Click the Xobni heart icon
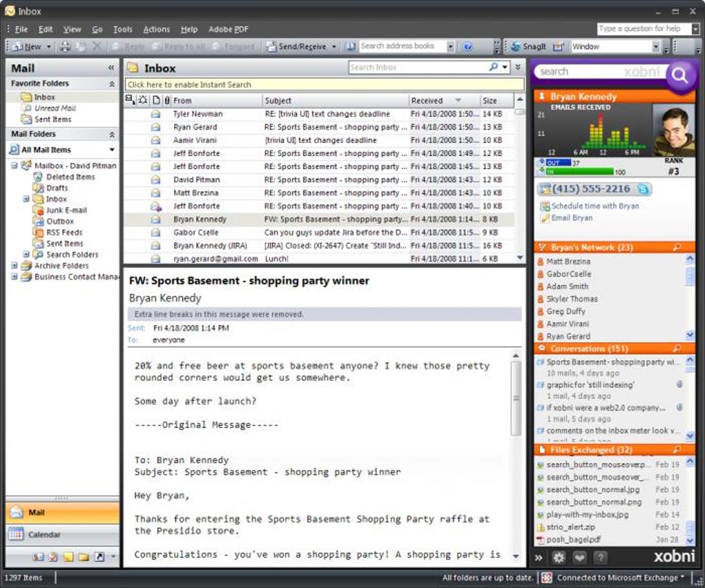 580,558
